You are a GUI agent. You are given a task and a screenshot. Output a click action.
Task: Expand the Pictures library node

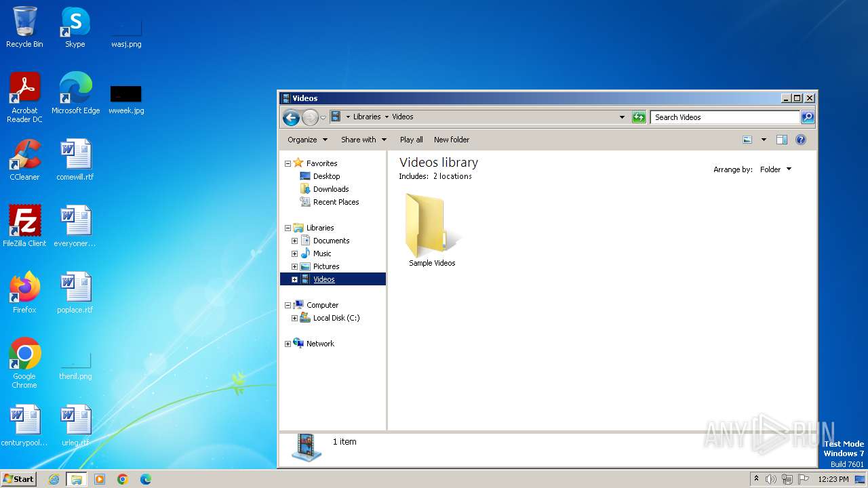[294, 266]
